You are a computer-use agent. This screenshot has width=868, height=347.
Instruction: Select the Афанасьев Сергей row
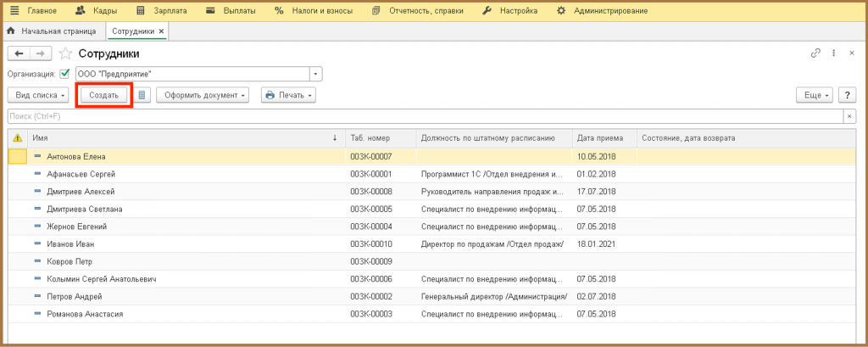431,174
